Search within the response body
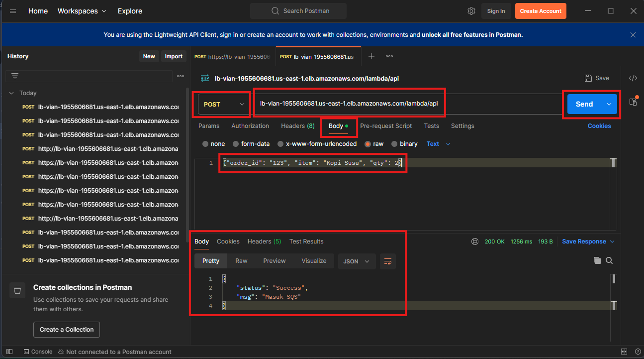 (609, 260)
